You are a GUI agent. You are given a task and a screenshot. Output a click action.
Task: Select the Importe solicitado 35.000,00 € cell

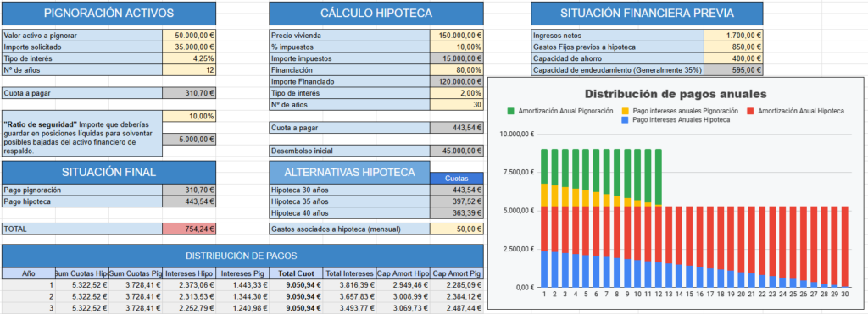click(189, 47)
